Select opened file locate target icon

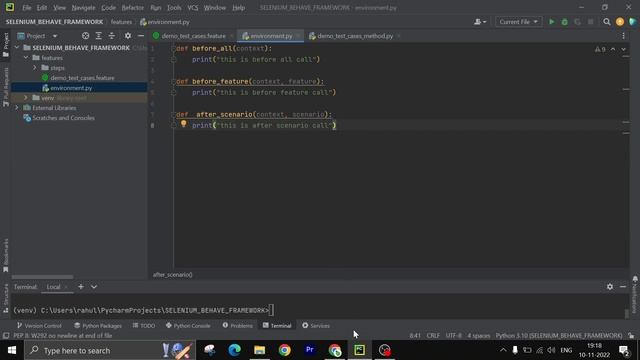[x=85, y=36]
